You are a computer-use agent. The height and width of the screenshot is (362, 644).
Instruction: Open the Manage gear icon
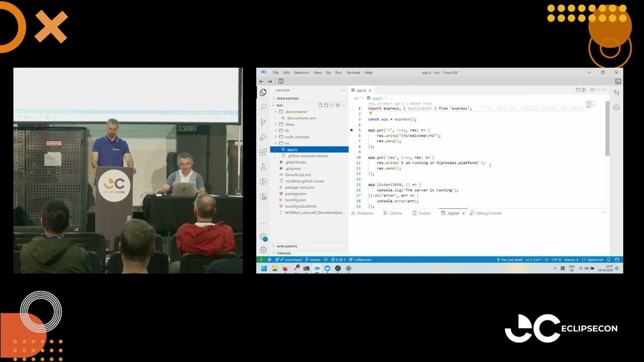[x=263, y=250]
